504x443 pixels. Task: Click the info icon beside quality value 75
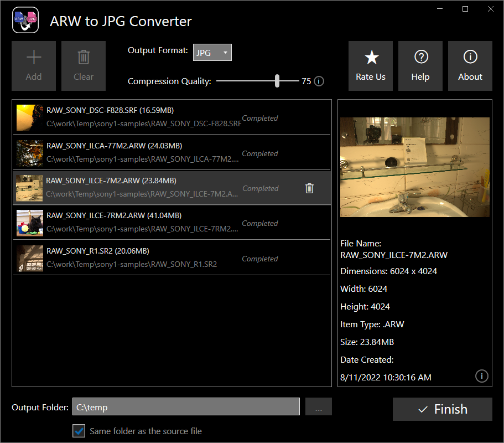319,81
